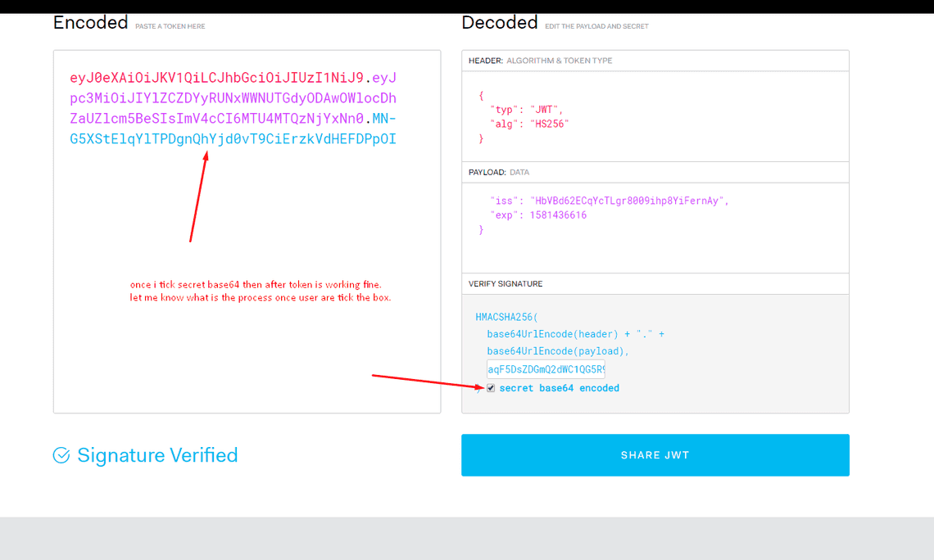Screen dimensions: 934x560
Task: Click the Signature Verified status text
Action: [x=157, y=455]
